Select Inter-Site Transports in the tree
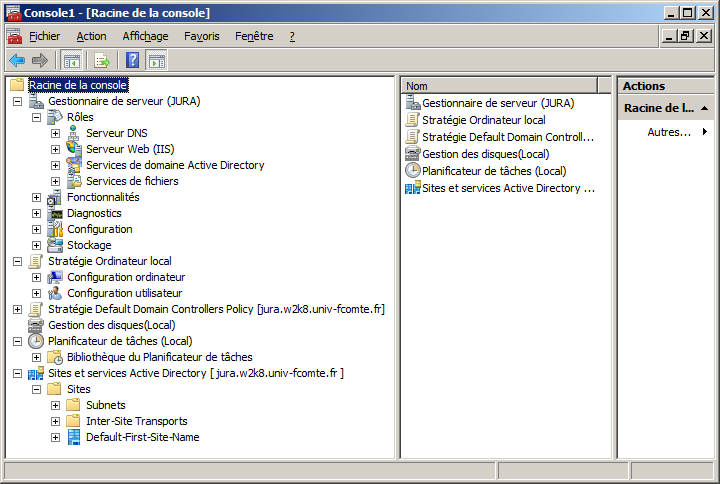Screen dimensions: 720x484 click(136, 421)
